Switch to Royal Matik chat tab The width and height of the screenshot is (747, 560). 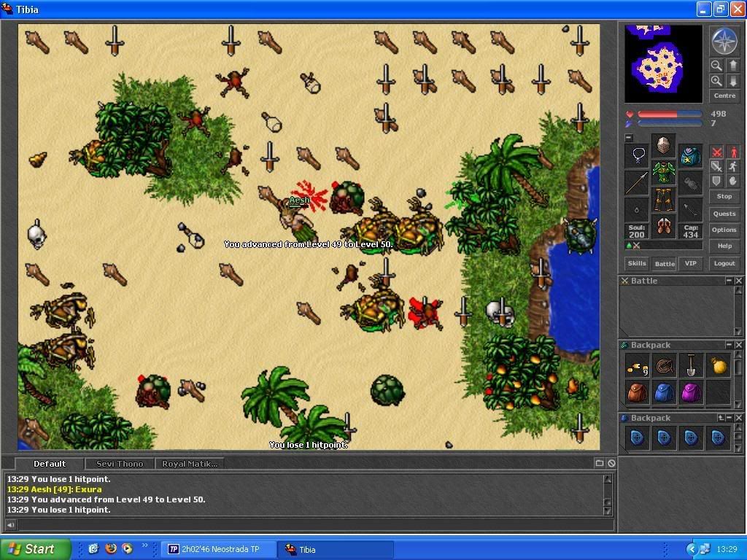pos(189,463)
